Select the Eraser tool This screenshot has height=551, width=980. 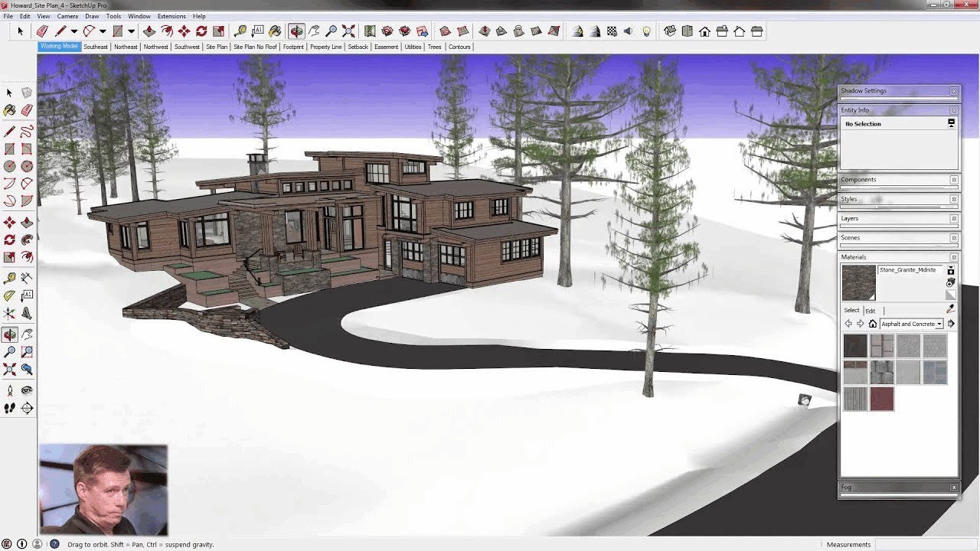click(x=26, y=109)
